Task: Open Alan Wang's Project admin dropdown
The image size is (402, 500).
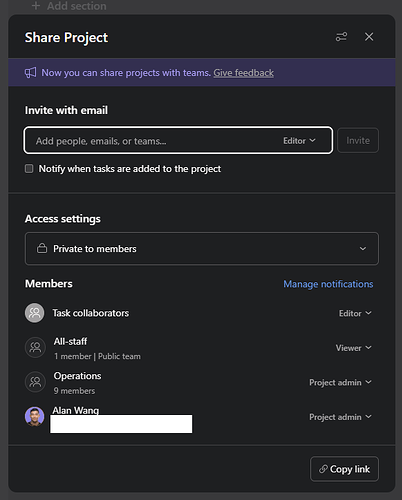Action: 340,417
